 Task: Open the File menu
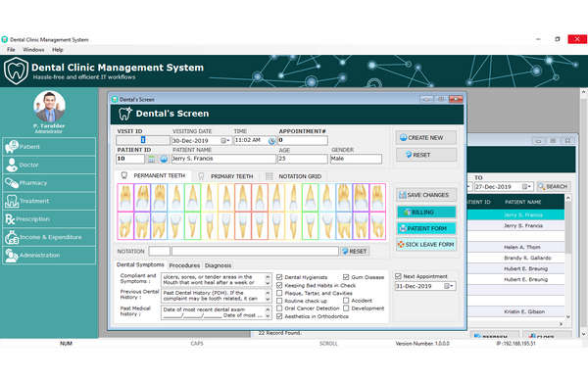(x=11, y=50)
